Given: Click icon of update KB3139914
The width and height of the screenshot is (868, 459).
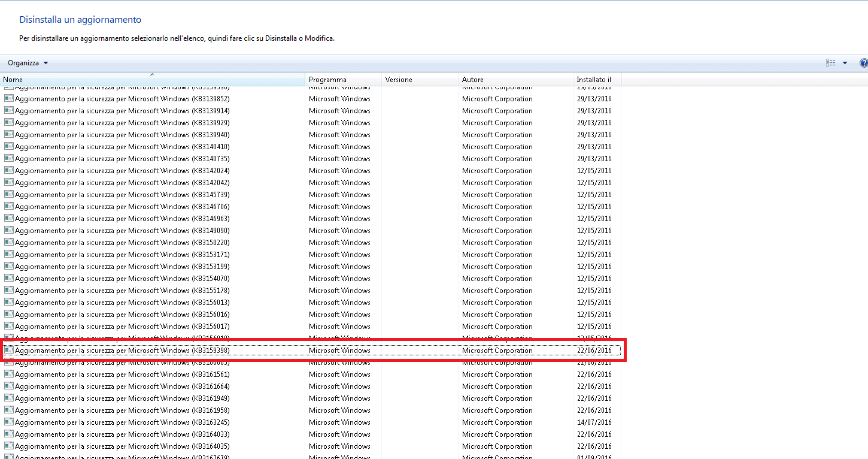Looking at the screenshot, I should coord(9,111).
